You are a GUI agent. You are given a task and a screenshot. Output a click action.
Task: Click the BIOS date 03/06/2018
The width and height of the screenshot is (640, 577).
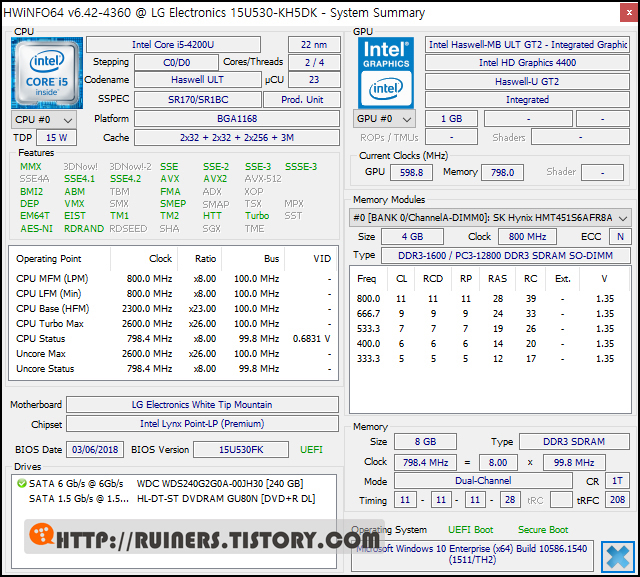pos(95,450)
